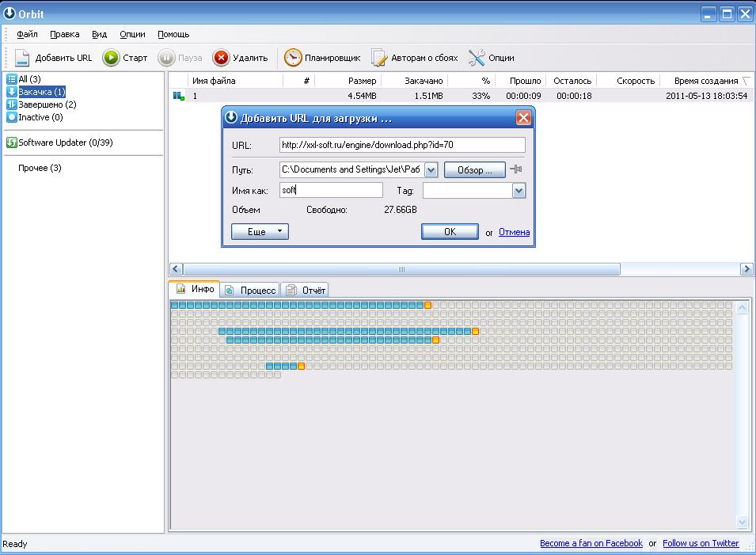The height and width of the screenshot is (555, 756).
Task: Click the Добавить URL toolbar icon
Action: pyautogui.click(x=22, y=58)
